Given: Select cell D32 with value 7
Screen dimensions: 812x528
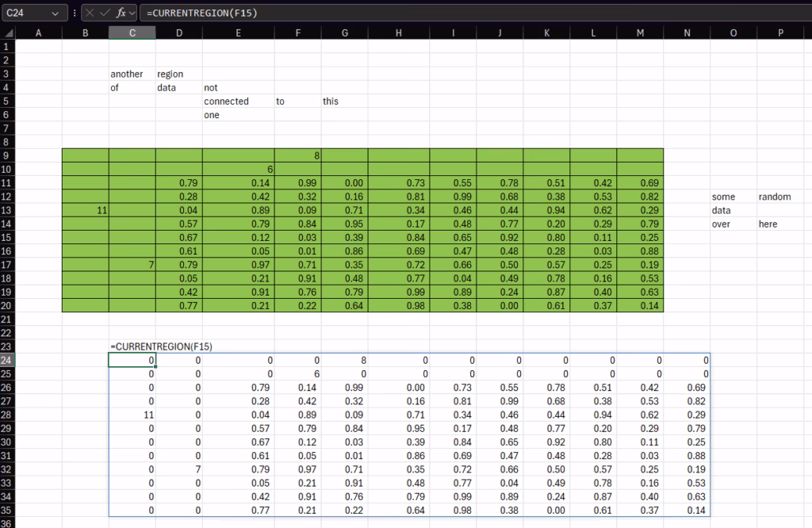Looking at the screenshot, I should 178,469.
